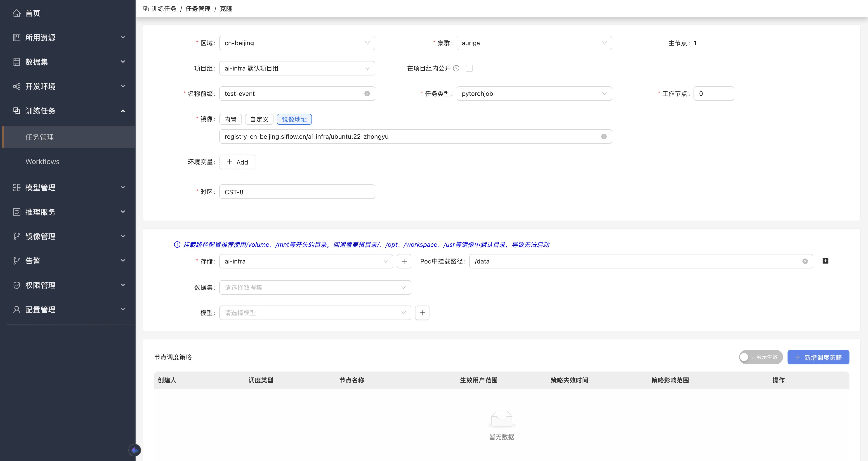Click the 配置管理 user icon
The width and height of the screenshot is (868, 461).
tap(17, 309)
